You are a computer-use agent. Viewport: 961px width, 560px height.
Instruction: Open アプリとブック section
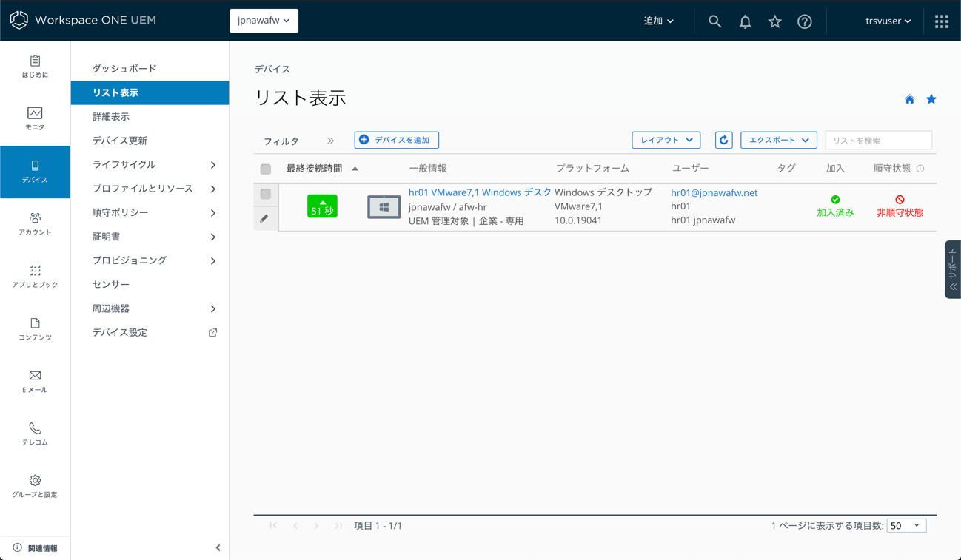point(35,277)
